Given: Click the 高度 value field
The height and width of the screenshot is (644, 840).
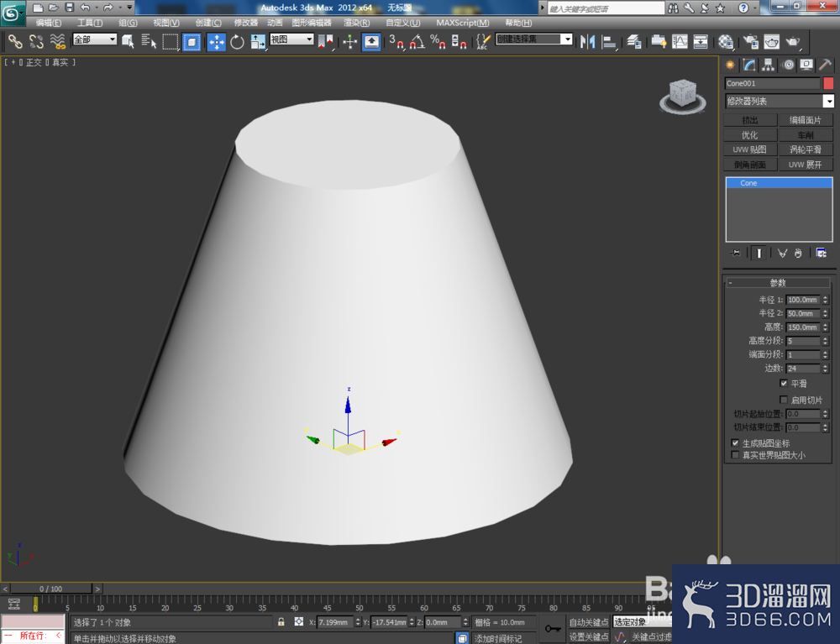Looking at the screenshot, I should point(803,327).
